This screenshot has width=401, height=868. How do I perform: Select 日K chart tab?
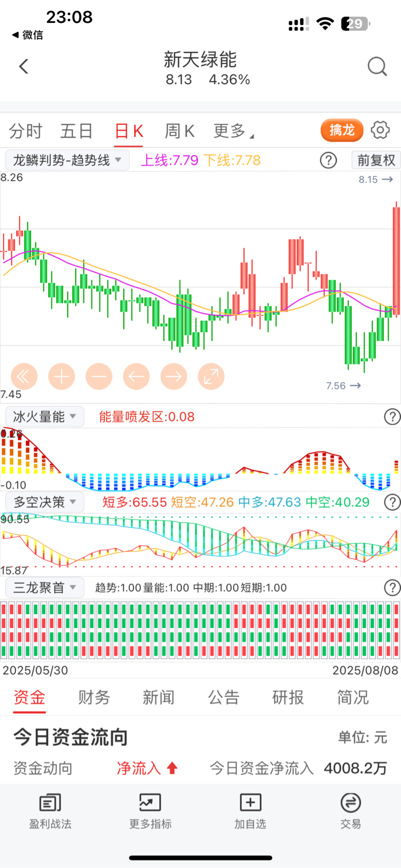point(129,131)
